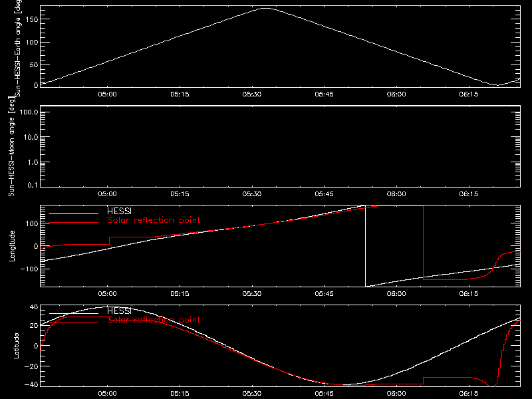
Task: Click the 05:45 time label under Latitude plot
Action: 324,394
